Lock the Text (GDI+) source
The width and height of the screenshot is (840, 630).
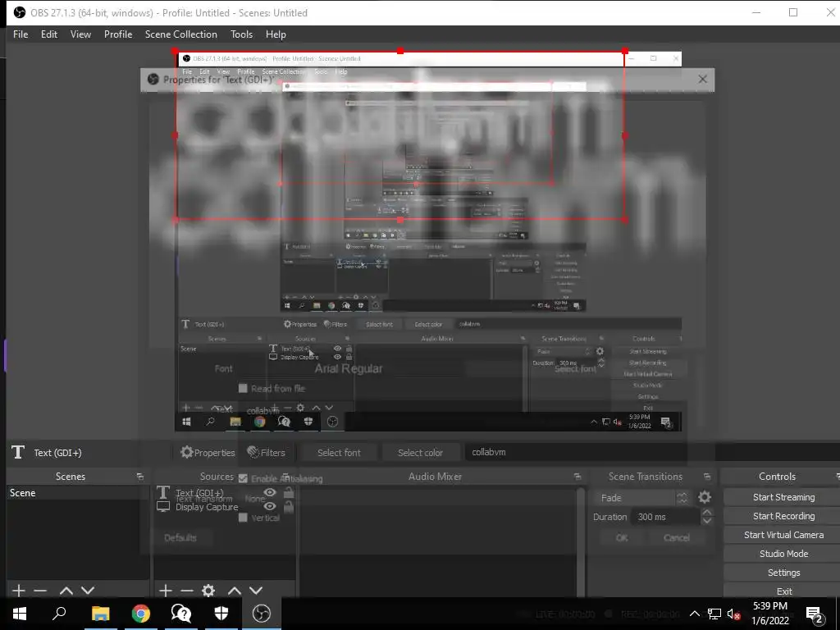click(289, 492)
